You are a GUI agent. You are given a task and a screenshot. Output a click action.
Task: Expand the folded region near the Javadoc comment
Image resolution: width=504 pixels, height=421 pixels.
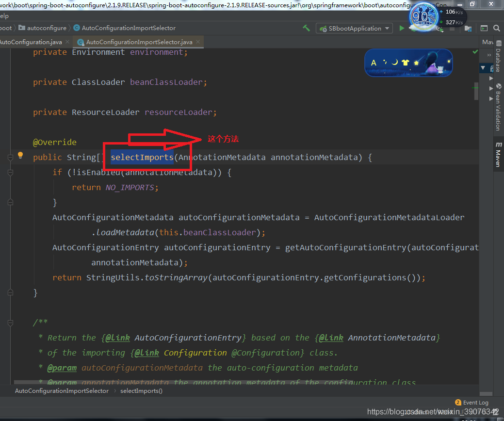click(10, 322)
